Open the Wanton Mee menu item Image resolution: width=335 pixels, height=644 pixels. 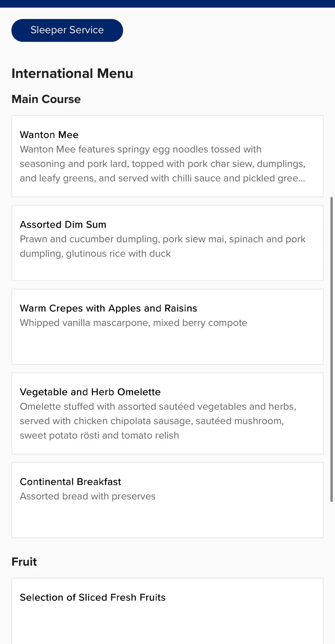click(49, 135)
